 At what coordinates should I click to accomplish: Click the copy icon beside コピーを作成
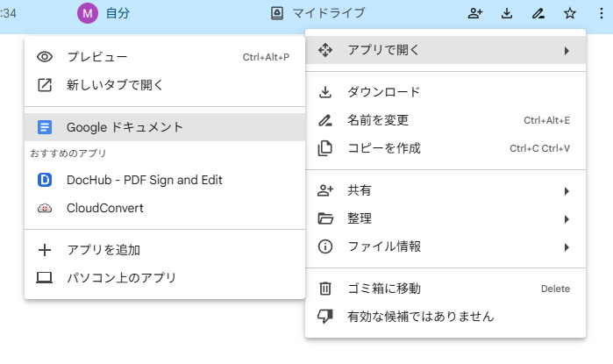(325, 148)
